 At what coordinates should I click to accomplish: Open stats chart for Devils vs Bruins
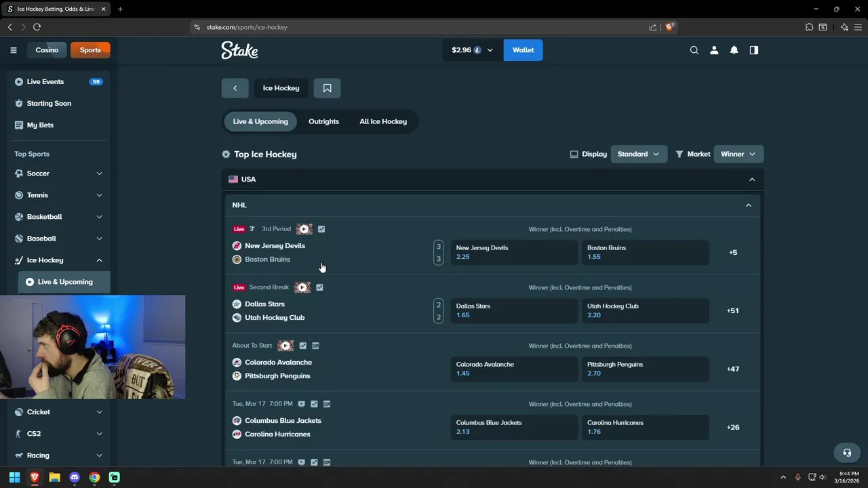pyautogui.click(x=321, y=229)
